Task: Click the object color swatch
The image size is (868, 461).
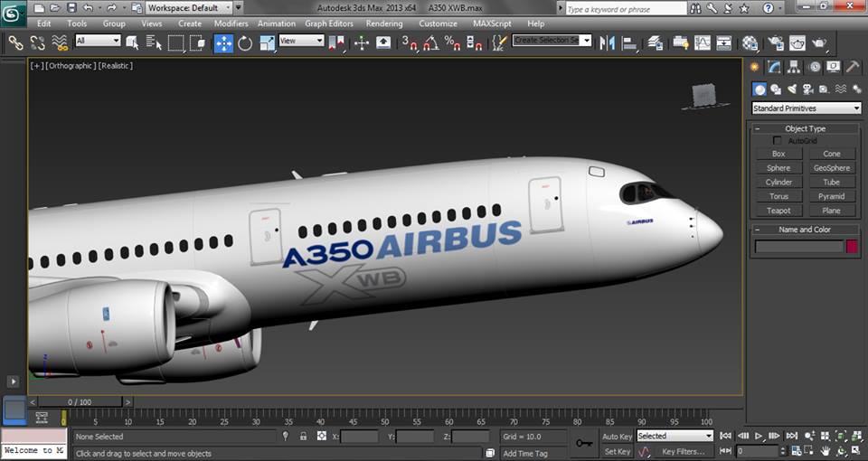Action: coord(852,246)
